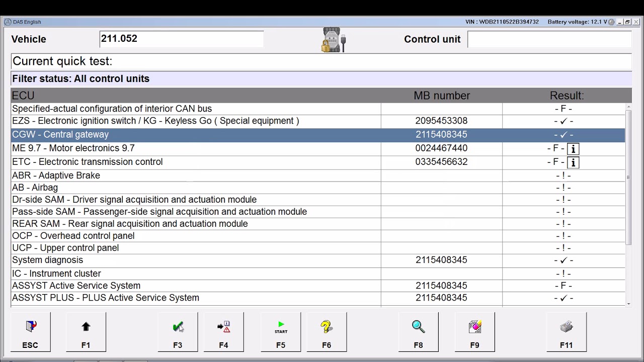Click the F9 erase fault memory button

474,332
